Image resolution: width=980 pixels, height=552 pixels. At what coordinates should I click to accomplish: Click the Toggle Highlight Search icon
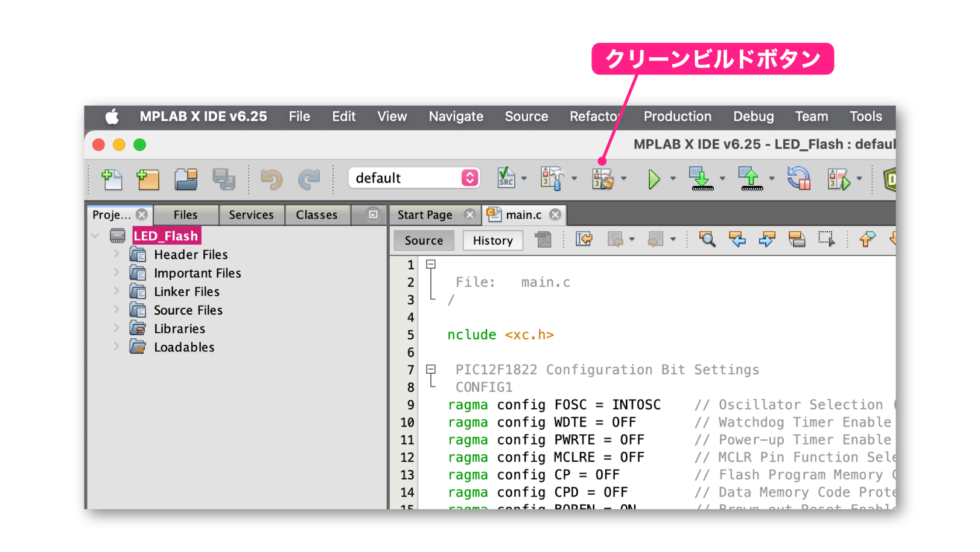click(797, 239)
